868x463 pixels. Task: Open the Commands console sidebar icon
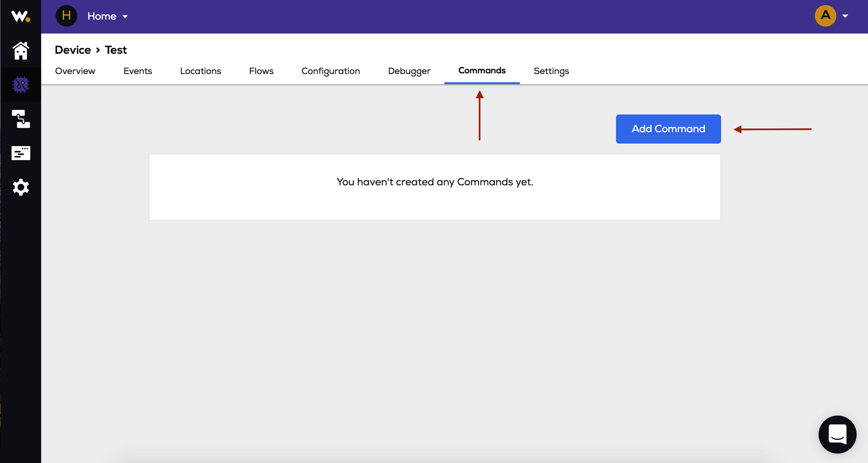click(21, 153)
